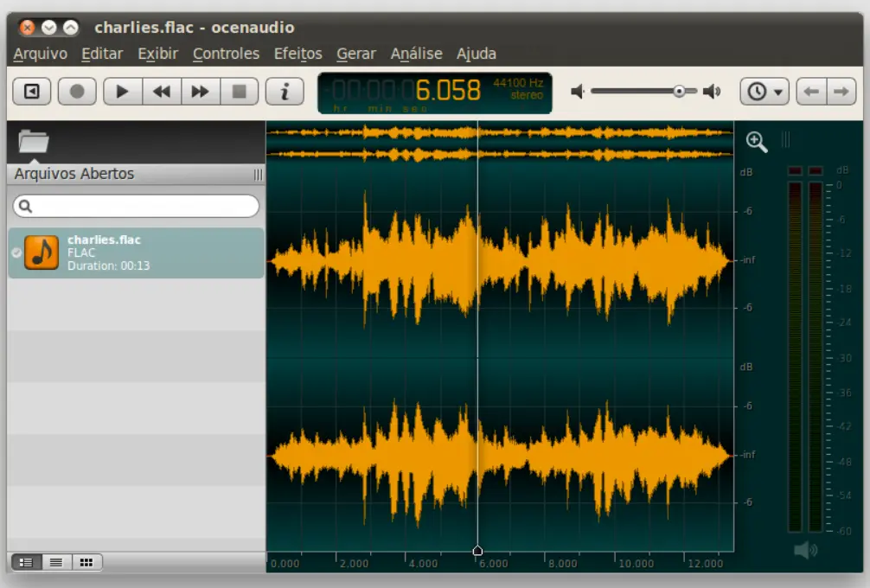The image size is (870, 588).
Task: Click the mute speaker icon
Action: pyautogui.click(x=578, y=92)
